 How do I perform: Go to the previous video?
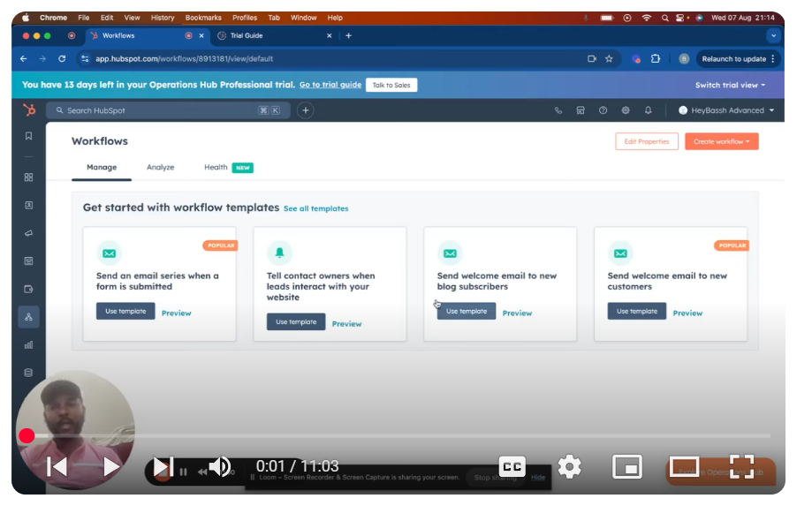point(57,466)
